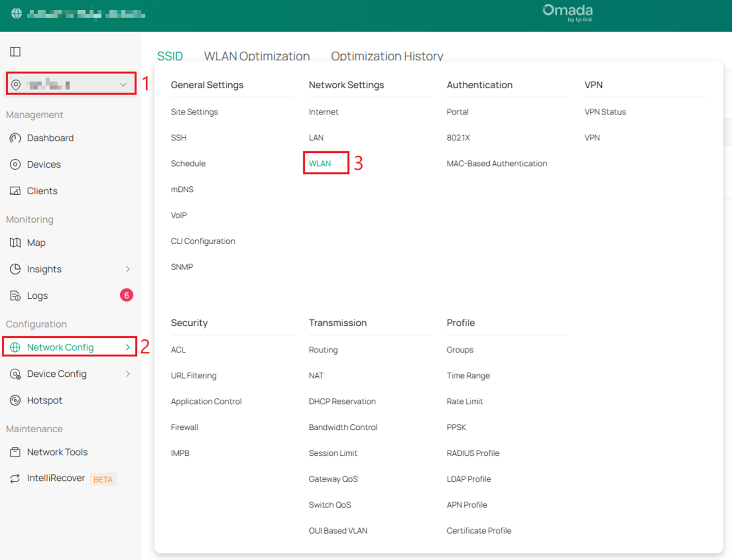732x560 pixels.
Task: Click the IntelliRecover recycle icon
Action: click(x=15, y=478)
